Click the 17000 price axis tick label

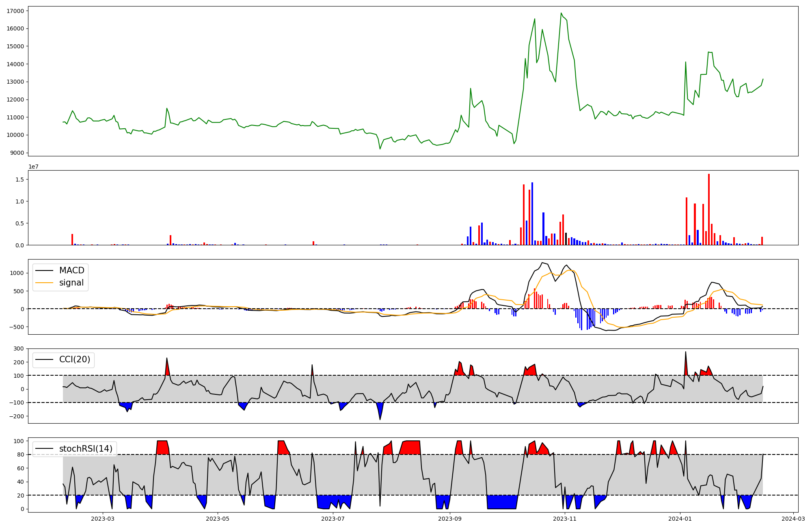(15, 11)
